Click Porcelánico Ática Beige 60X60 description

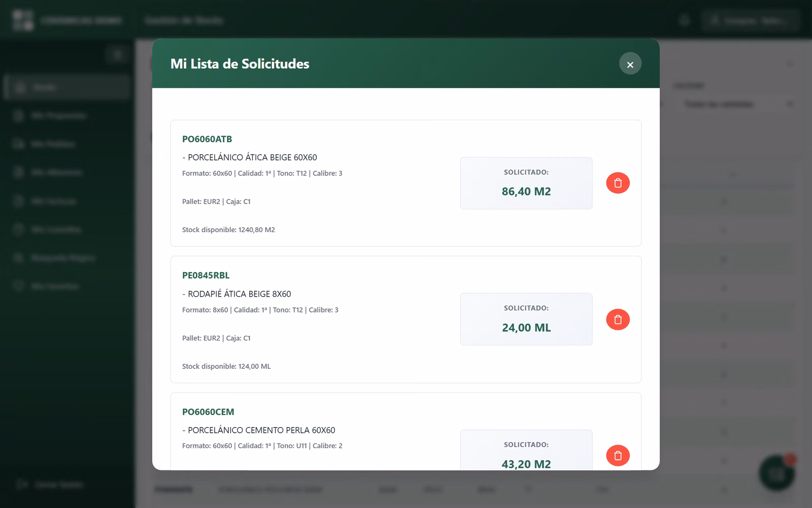point(250,157)
